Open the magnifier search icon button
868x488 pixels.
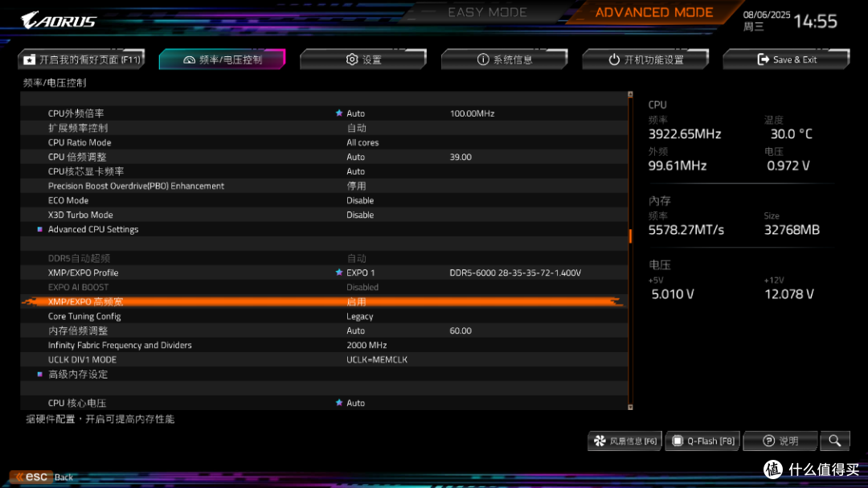[x=835, y=441]
